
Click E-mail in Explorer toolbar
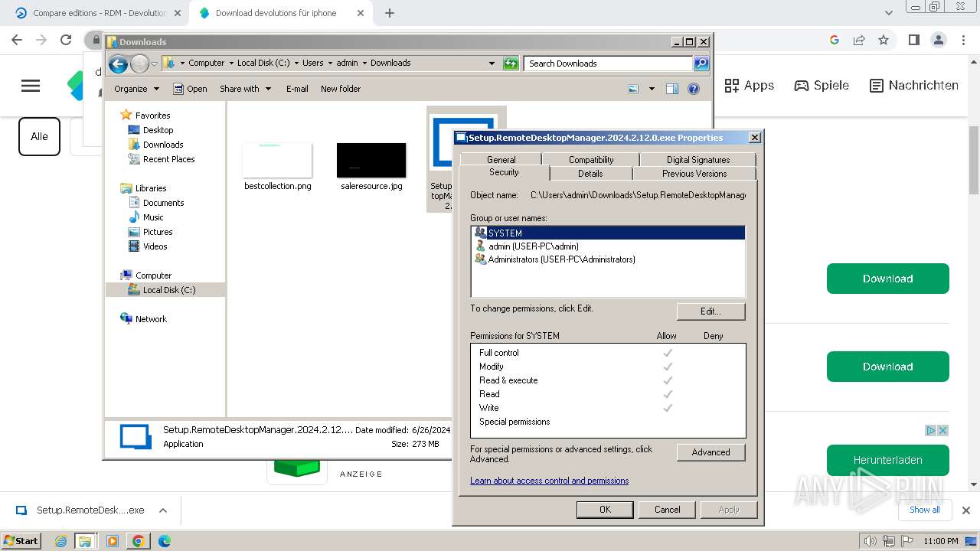coord(297,89)
